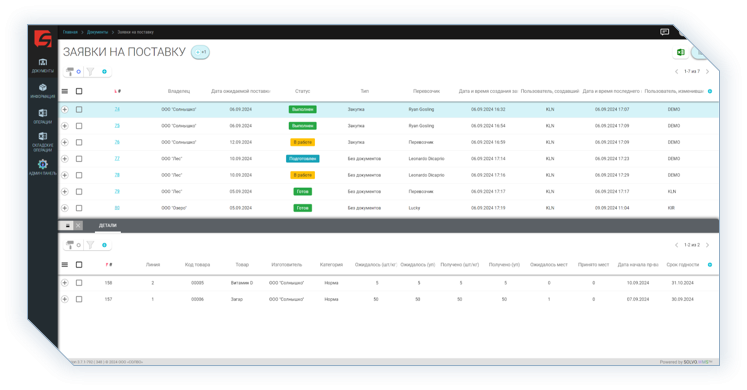Open the Админ панель gear icon

pyautogui.click(x=42, y=164)
